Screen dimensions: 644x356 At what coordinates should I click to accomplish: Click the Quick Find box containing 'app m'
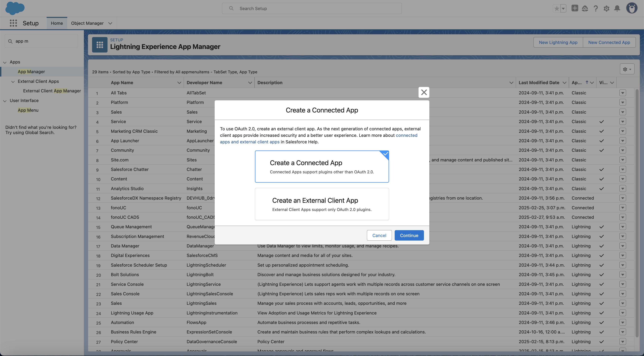pos(41,41)
